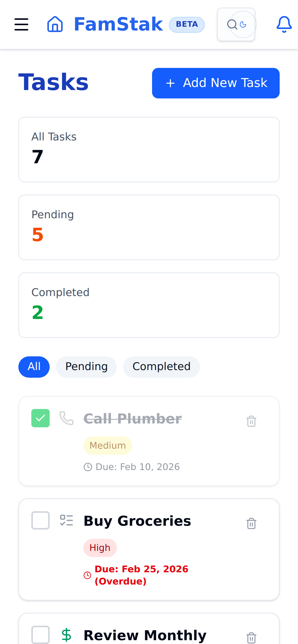Click the BETA badge next to FamStak
The image size is (298, 644).
pyautogui.click(x=187, y=24)
